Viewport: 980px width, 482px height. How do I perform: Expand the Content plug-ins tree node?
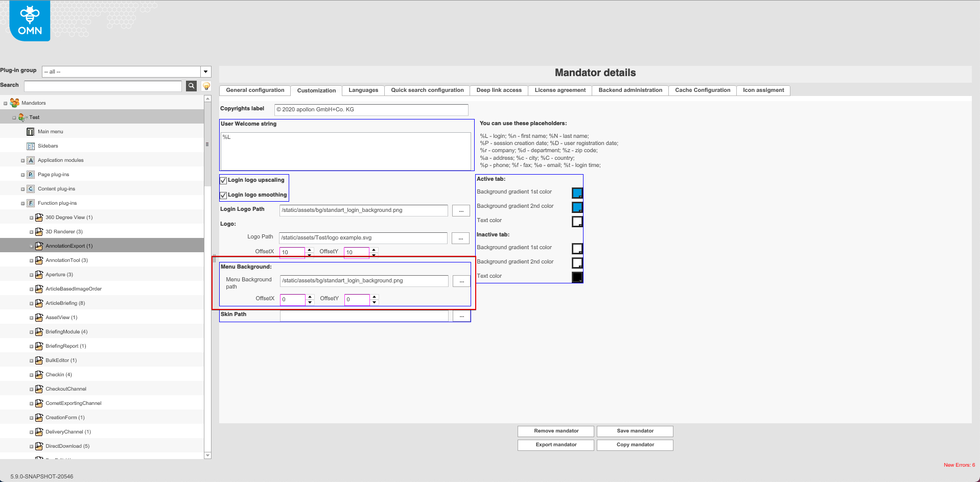point(22,189)
